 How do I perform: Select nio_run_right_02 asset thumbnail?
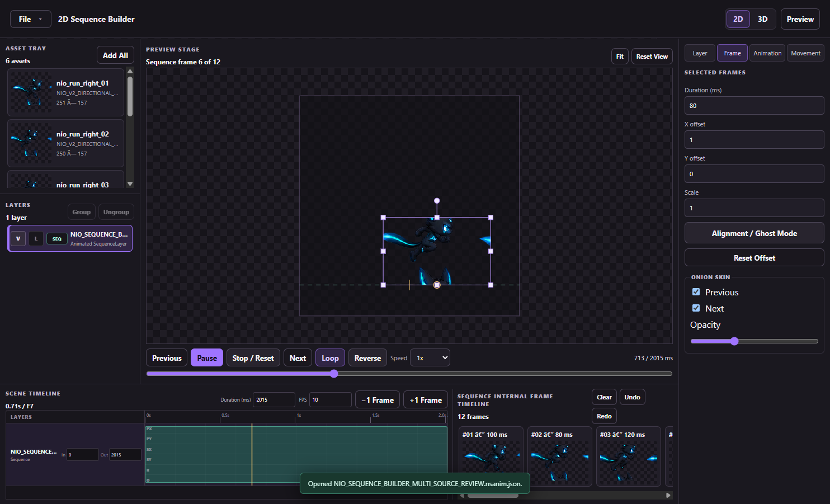[x=31, y=143]
